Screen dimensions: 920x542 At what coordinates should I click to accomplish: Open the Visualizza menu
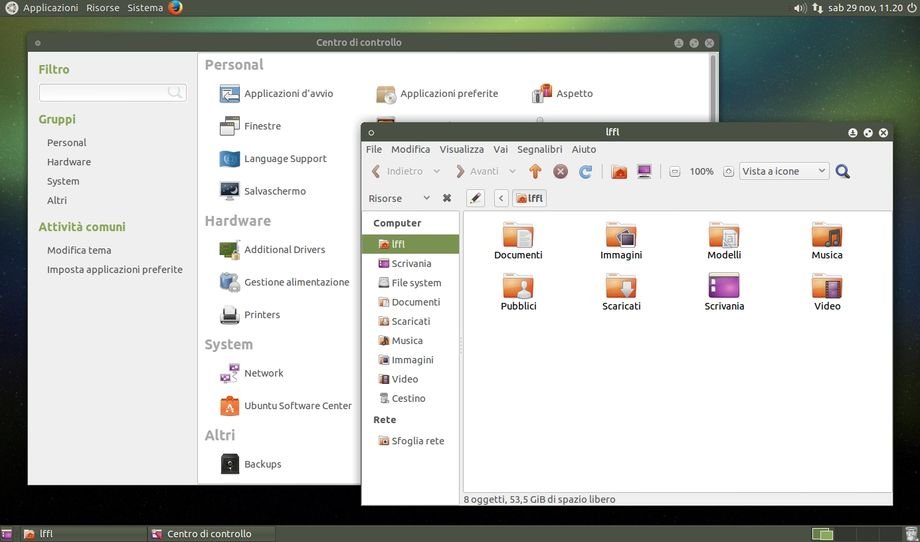[461, 149]
